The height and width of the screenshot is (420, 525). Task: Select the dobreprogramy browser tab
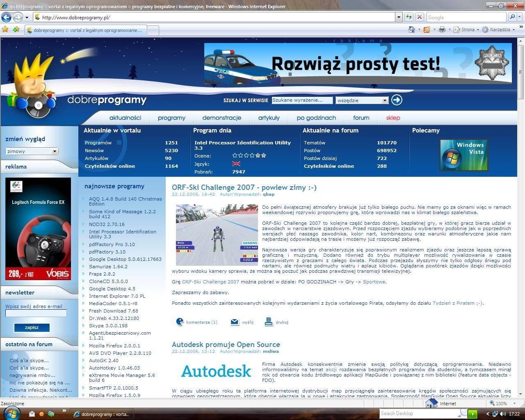(x=85, y=30)
